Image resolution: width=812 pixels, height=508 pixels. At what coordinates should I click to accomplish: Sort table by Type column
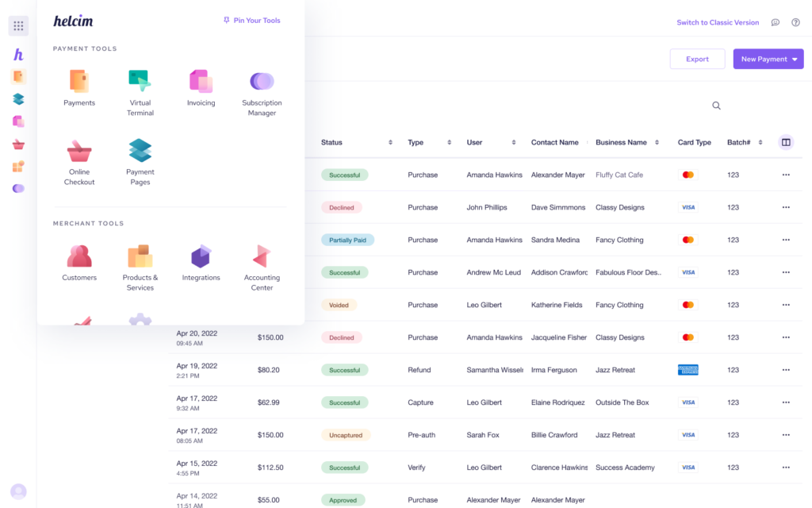(x=449, y=143)
